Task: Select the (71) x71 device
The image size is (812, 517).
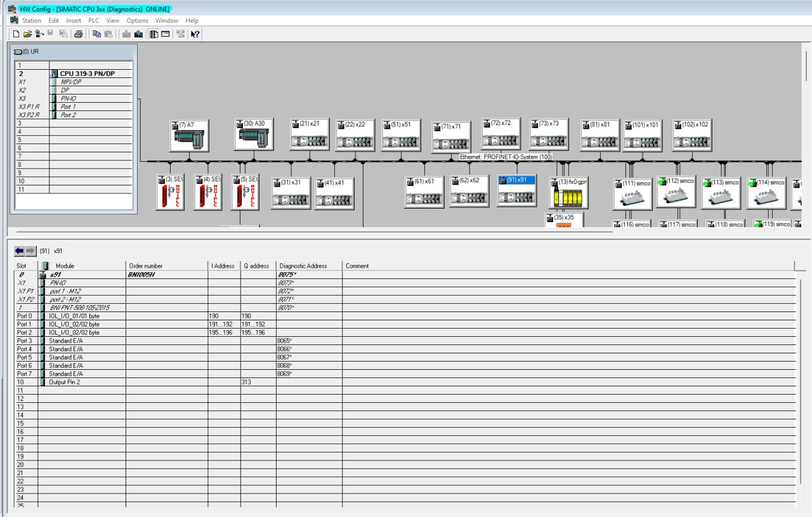Action: tap(451, 137)
